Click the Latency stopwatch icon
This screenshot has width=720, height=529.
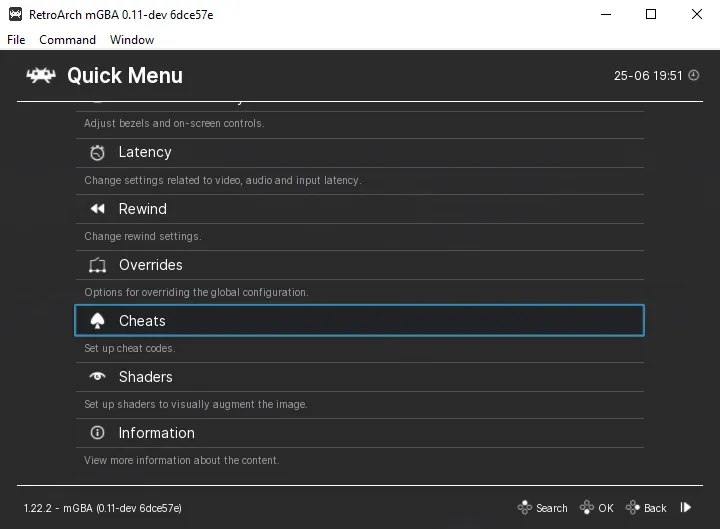[x=97, y=152]
